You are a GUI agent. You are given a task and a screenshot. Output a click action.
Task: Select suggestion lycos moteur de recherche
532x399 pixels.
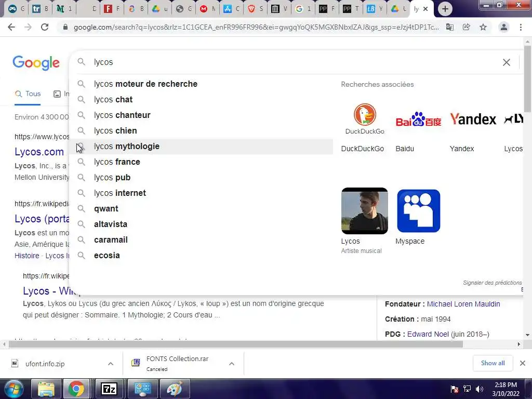coord(201,84)
